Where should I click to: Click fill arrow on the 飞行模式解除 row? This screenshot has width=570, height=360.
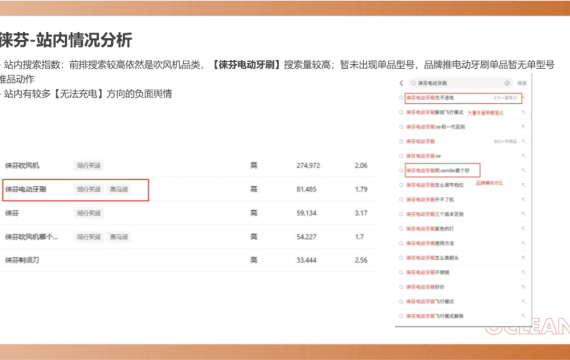[523, 316]
